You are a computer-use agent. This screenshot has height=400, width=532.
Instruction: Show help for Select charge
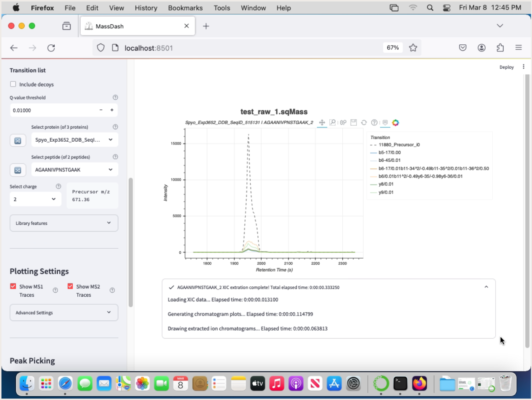59,186
